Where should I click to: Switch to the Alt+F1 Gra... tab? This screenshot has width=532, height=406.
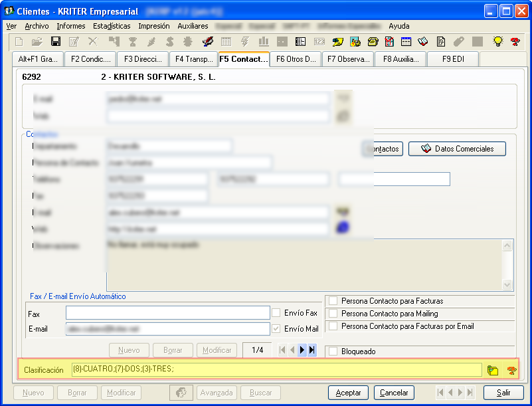[38, 59]
